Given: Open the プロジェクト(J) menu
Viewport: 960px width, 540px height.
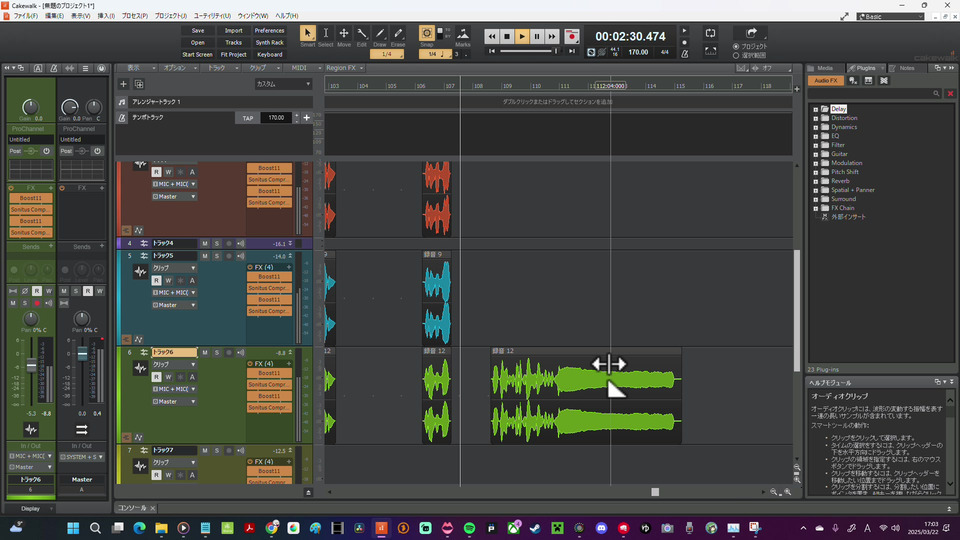Looking at the screenshot, I should 170,16.
